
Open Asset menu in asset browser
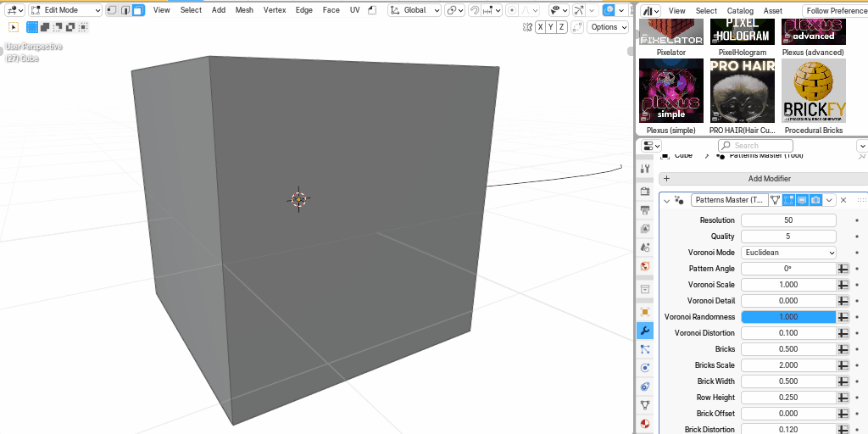(x=773, y=10)
